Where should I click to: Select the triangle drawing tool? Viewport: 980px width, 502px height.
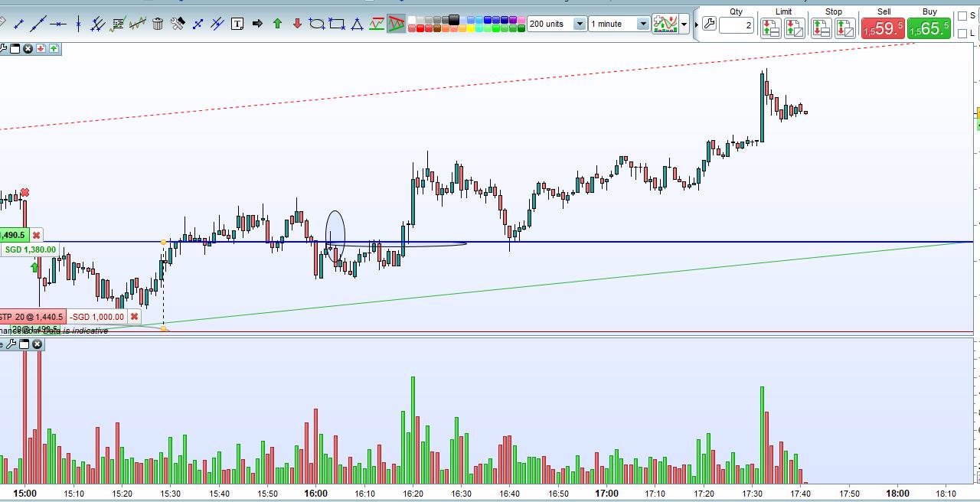tap(357, 24)
